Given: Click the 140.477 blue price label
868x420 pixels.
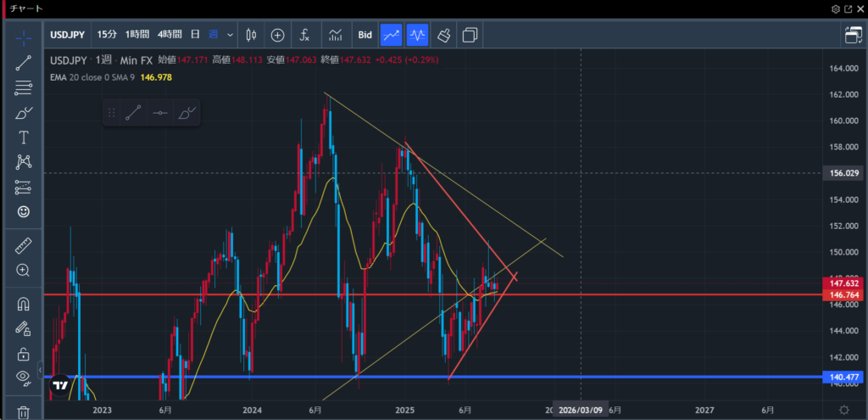Looking at the screenshot, I should [x=844, y=378].
